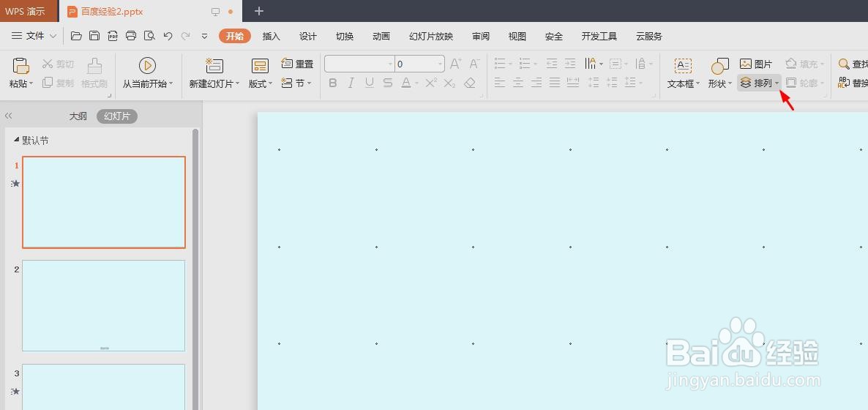Increase font size with A+ icon

(x=455, y=64)
